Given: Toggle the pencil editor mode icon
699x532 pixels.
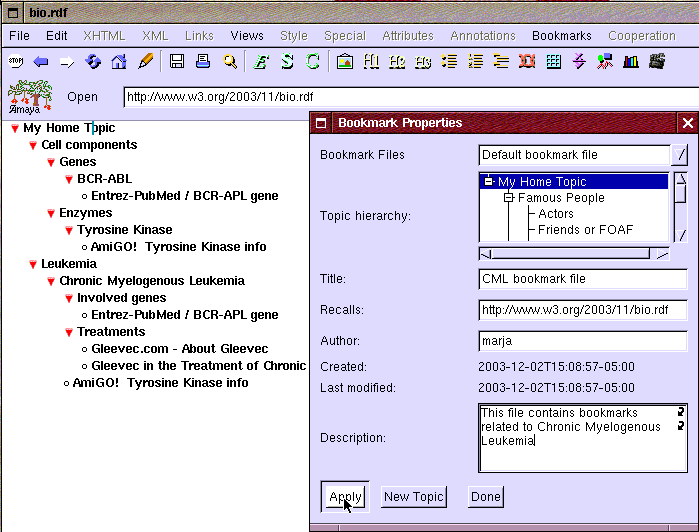Looking at the screenshot, I should [x=145, y=62].
